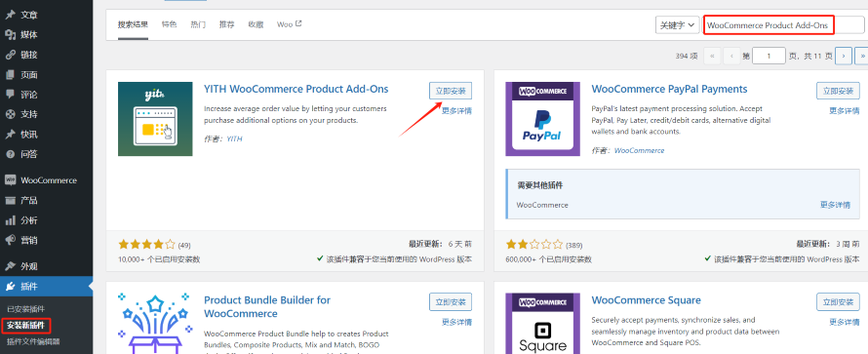This screenshot has width=868, height=354.
Task: Open the 页面 pages icon
Action: pyautogui.click(x=10, y=75)
